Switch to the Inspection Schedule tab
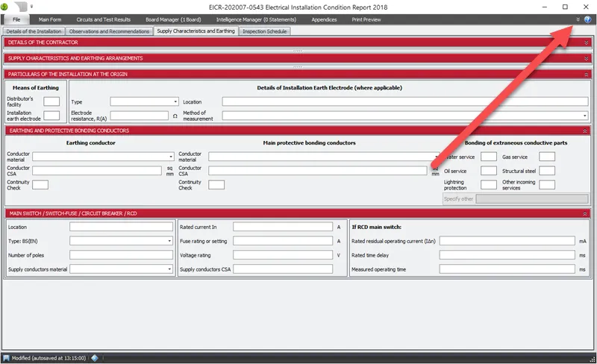Viewport: 597px width, 364px height. click(264, 31)
